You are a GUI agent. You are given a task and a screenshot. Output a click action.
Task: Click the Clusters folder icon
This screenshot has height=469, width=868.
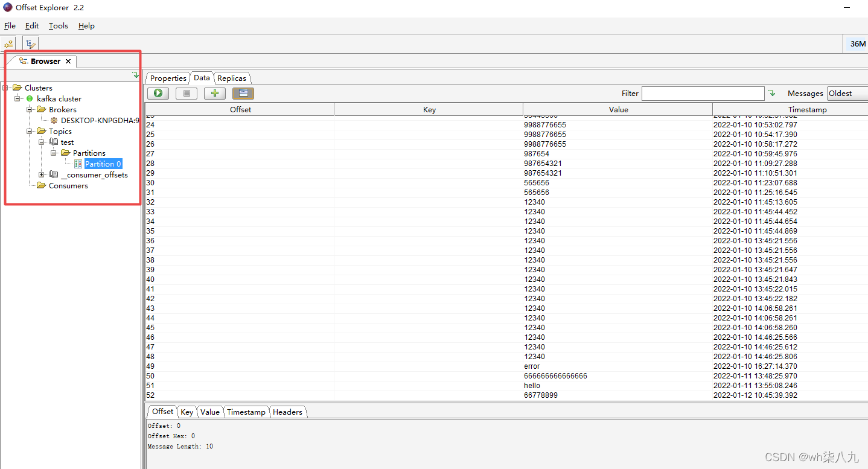17,88
